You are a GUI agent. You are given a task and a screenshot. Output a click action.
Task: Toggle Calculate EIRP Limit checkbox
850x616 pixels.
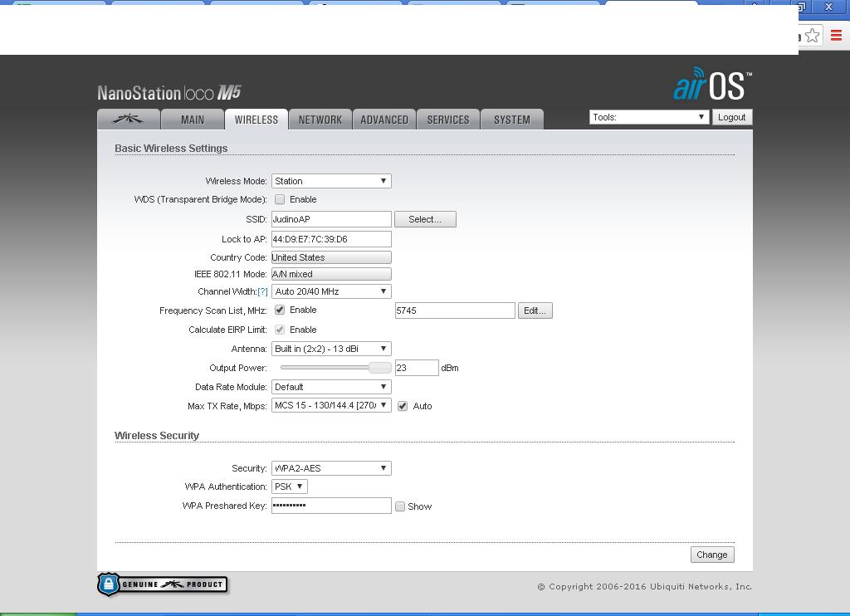280,330
